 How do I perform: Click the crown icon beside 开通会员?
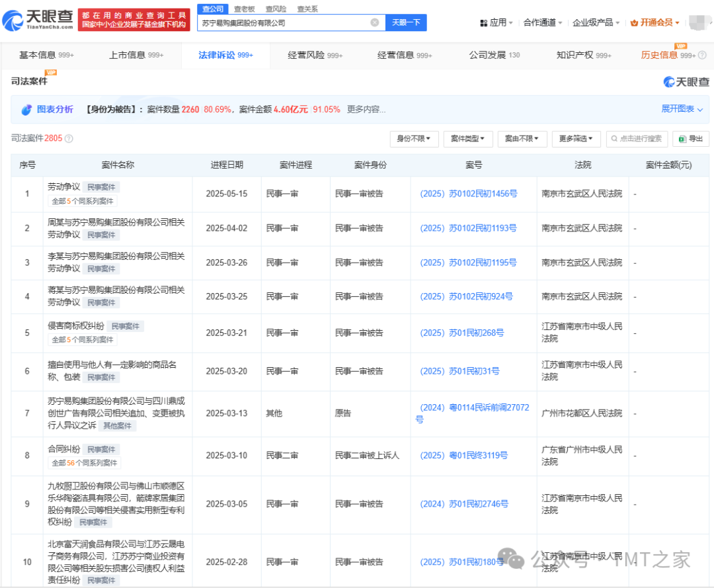(x=634, y=22)
